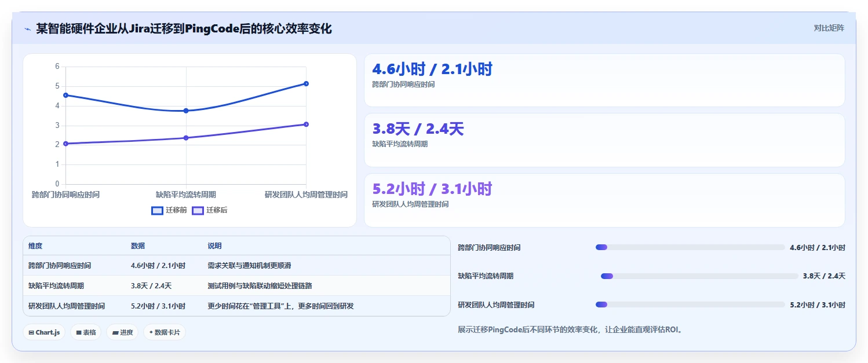Click the chart x-axis label 研发团队人均周管理时间
The image size is (868, 363).
(306, 195)
